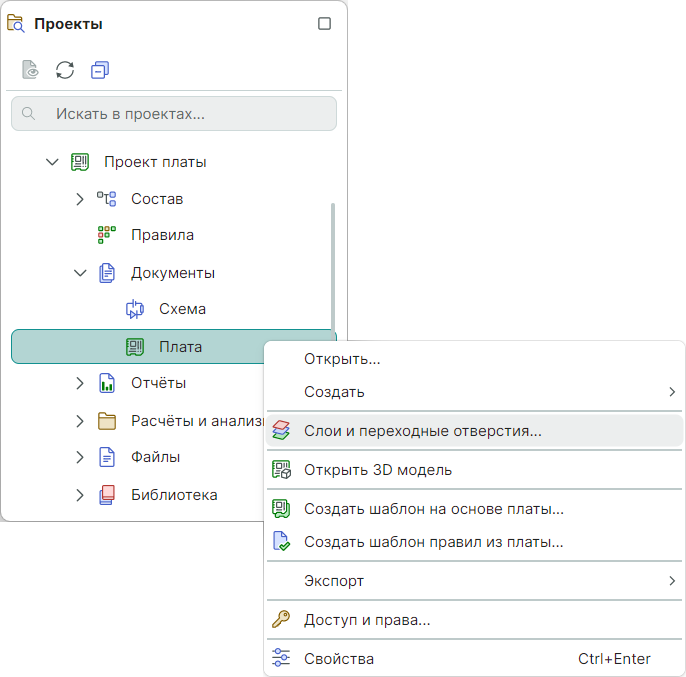
Task: Choose Слои и переходные отверстия menu entry
Action: (x=422, y=431)
